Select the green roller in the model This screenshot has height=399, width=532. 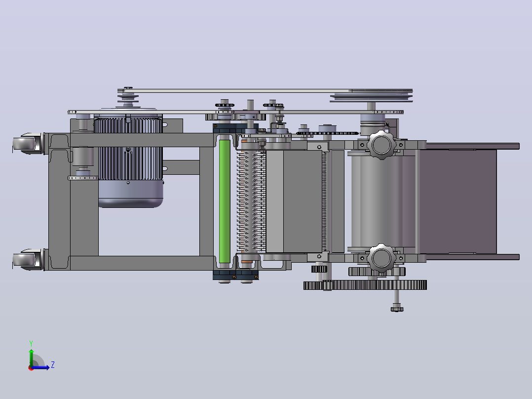coord(224,201)
